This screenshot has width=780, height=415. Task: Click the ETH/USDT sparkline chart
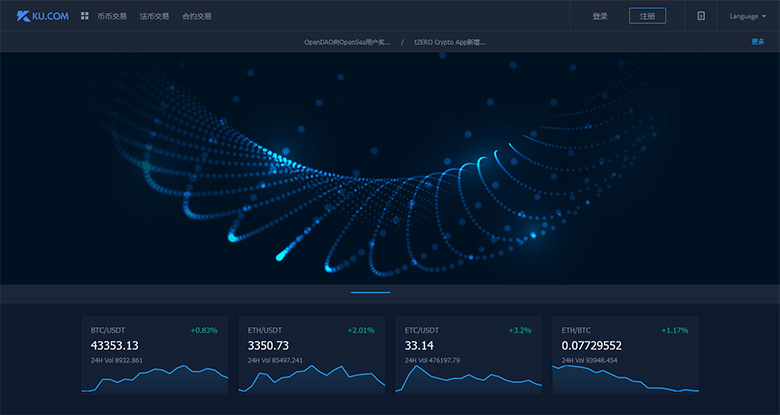click(311, 379)
